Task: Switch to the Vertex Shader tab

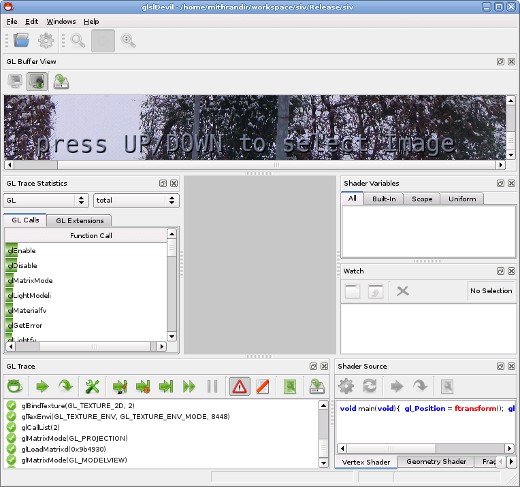Action: pos(366,462)
